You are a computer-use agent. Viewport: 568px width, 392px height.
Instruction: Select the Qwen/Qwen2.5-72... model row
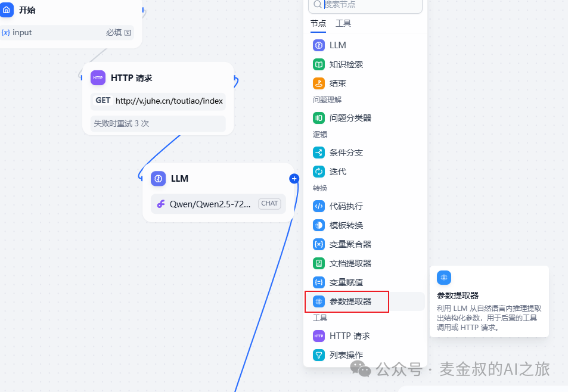click(218, 204)
